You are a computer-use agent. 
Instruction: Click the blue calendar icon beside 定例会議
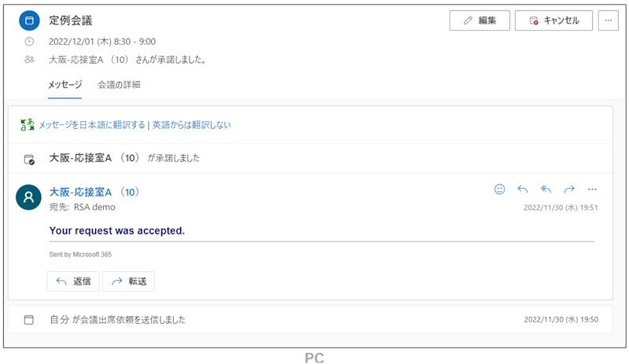click(29, 20)
